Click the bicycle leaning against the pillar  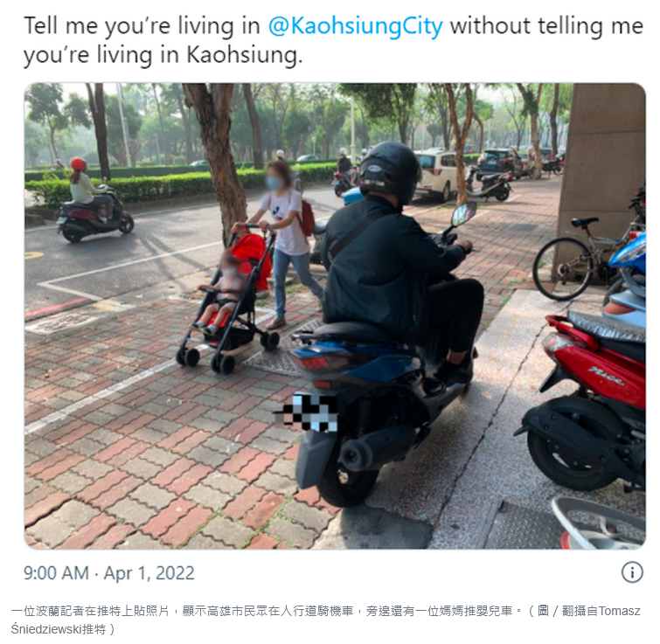(x=583, y=257)
